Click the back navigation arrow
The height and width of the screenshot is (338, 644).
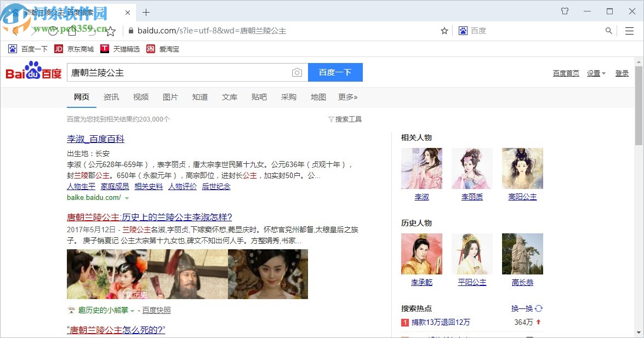pyautogui.click(x=14, y=31)
